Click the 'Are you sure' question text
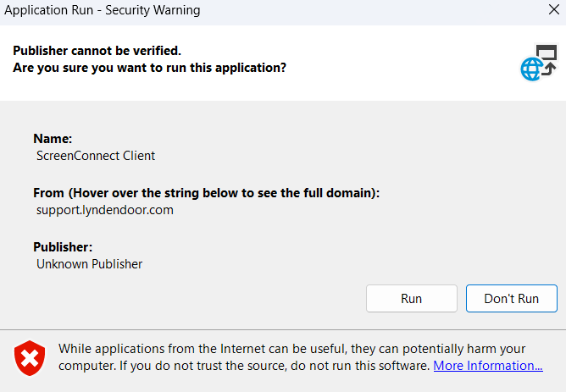Viewport: 566px width, 392px height. point(149,68)
